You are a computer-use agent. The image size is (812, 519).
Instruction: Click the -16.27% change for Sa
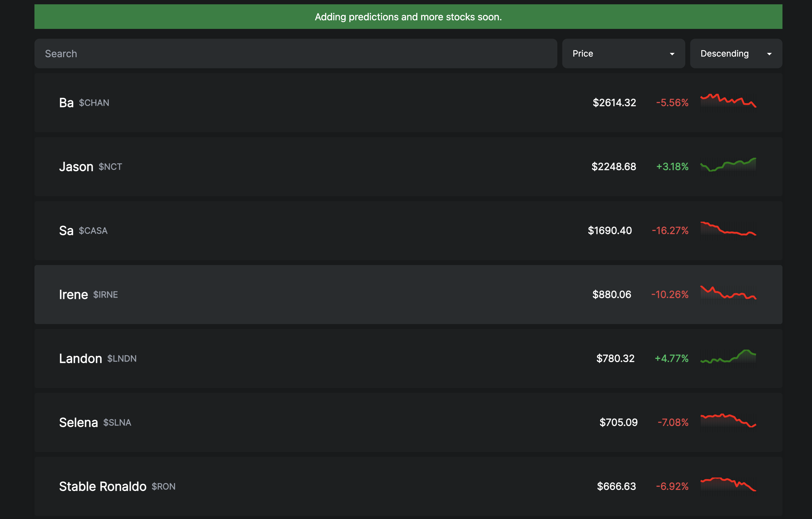click(670, 231)
